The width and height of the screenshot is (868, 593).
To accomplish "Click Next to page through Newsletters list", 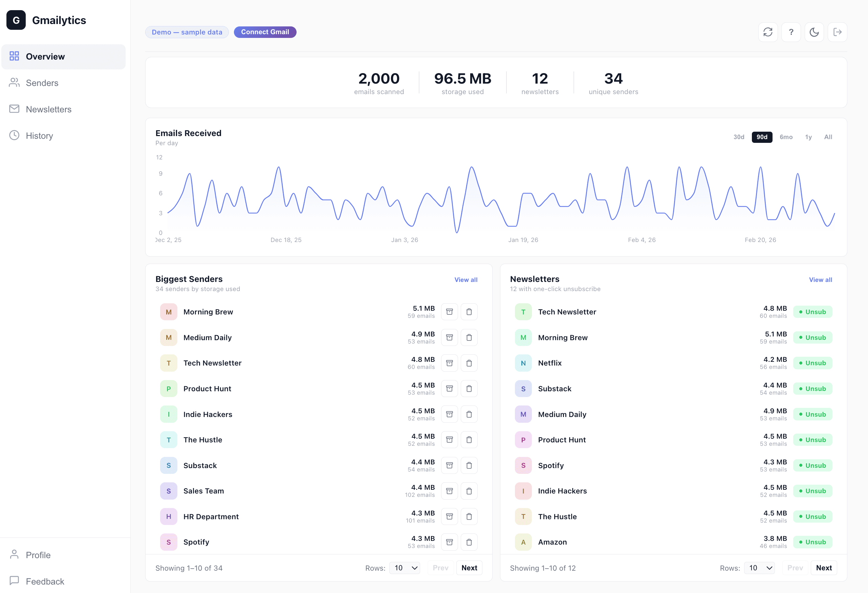I will [x=824, y=568].
